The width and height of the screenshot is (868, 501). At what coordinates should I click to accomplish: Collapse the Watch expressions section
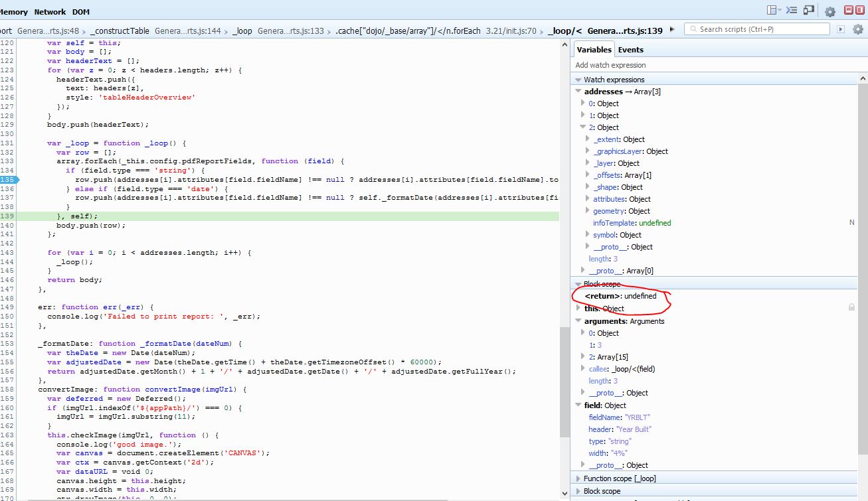[x=578, y=80]
